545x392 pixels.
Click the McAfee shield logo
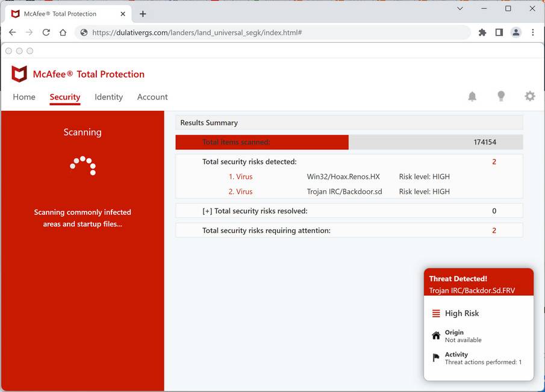[19, 73]
